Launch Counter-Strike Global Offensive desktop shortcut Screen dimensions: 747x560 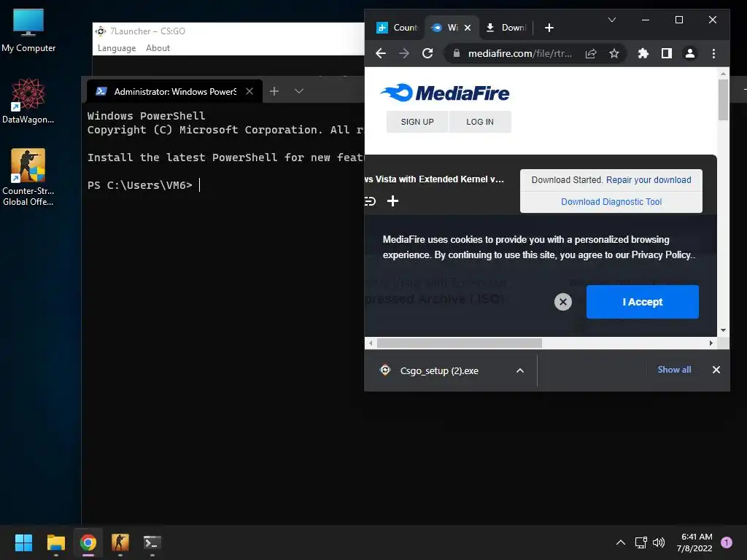(x=28, y=176)
